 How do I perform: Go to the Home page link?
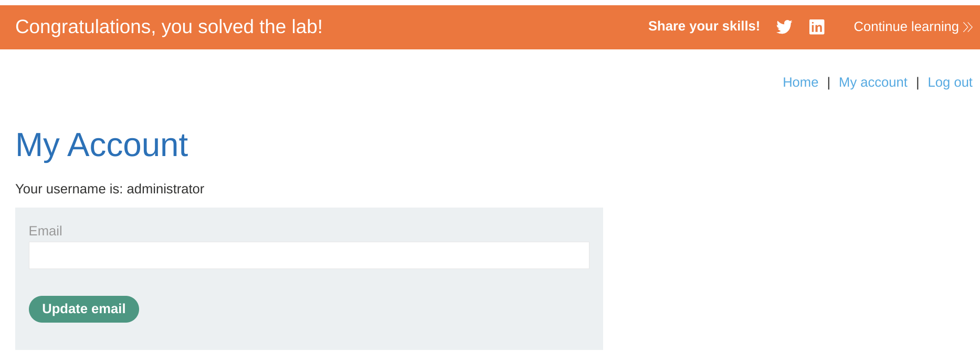800,82
